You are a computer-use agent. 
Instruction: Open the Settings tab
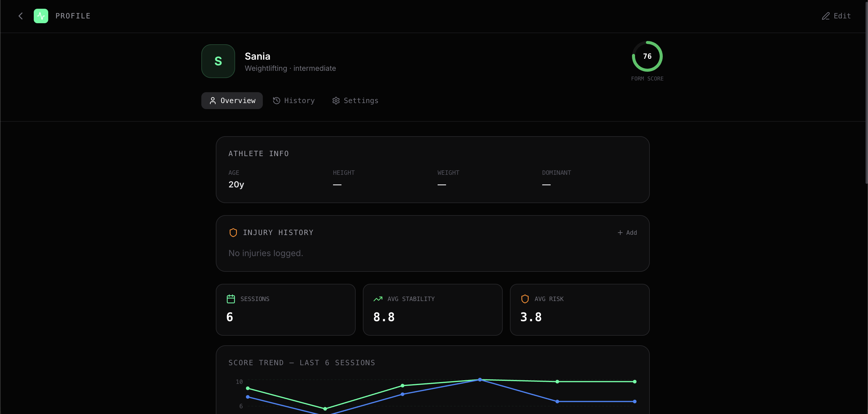[355, 101]
